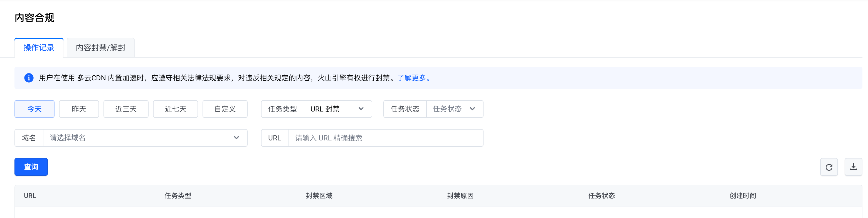Click the 任务状态 table column header
The image size is (868, 218).
tap(601, 196)
